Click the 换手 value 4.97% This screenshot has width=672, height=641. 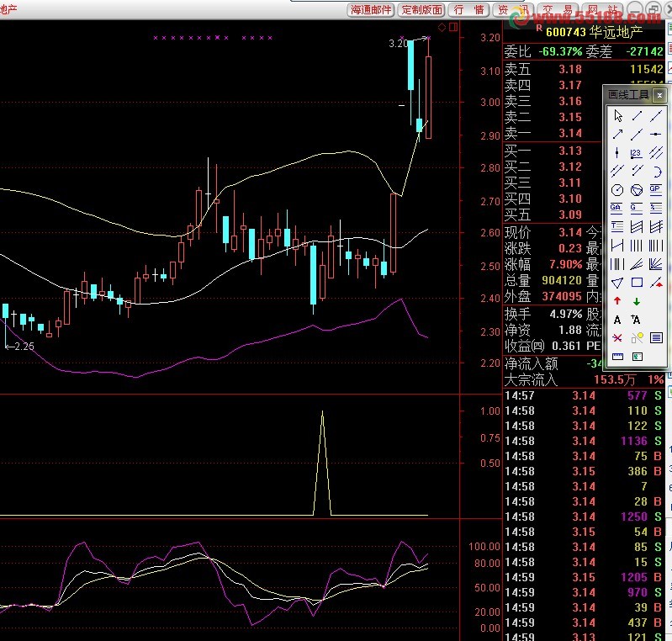click(x=566, y=314)
